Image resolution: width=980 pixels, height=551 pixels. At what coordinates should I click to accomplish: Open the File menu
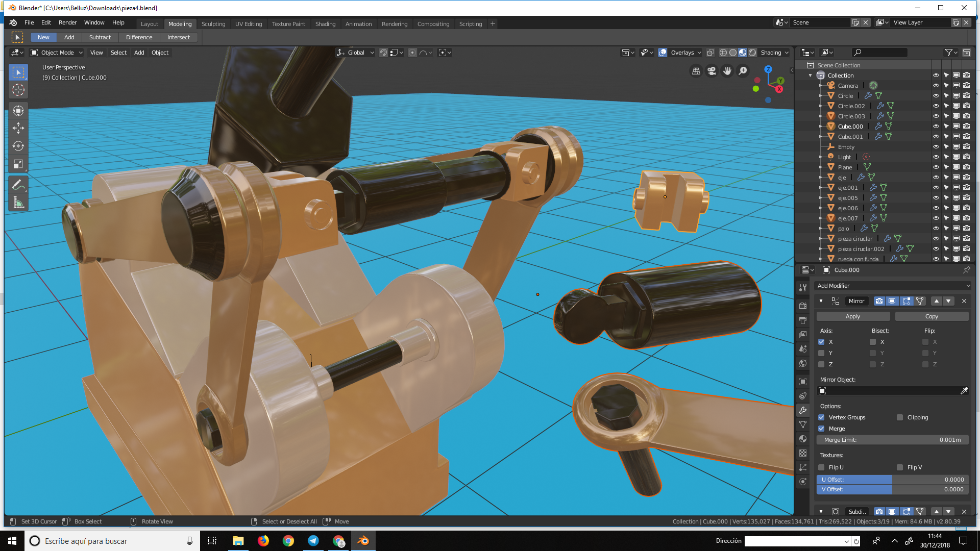[x=29, y=22]
